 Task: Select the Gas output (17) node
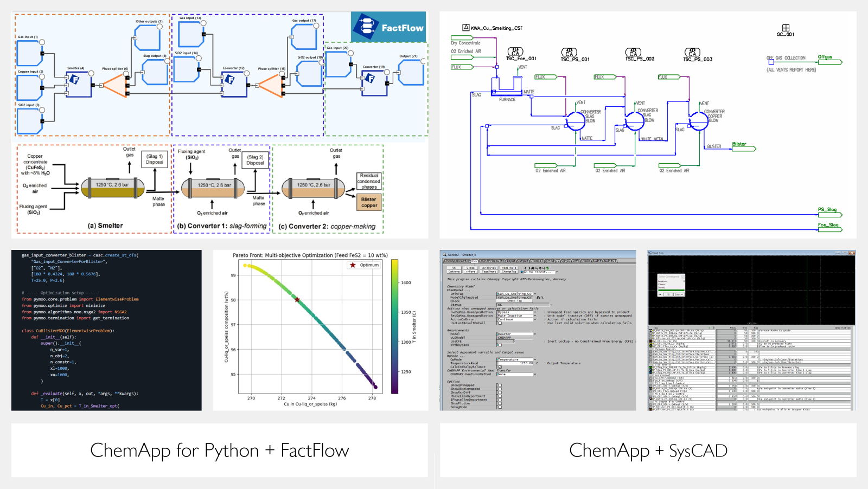(304, 36)
